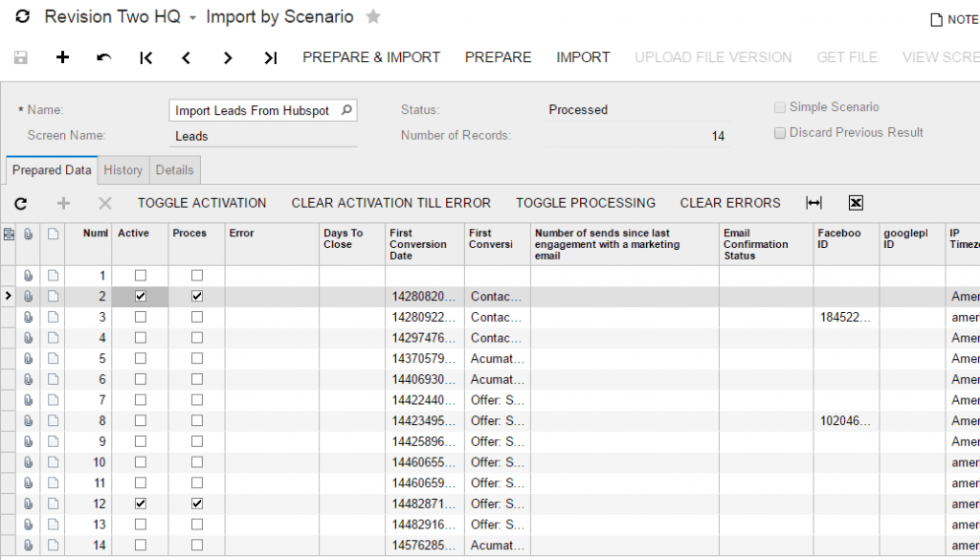Viewport: 980px width, 560px height.
Task: Click the notes document column header icon
Action: pyautogui.click(x=54, y=234)
